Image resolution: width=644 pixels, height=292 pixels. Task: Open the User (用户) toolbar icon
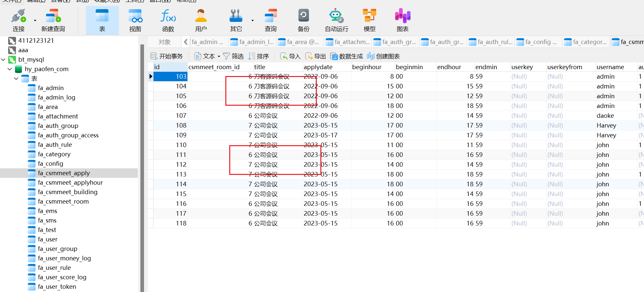201,16
